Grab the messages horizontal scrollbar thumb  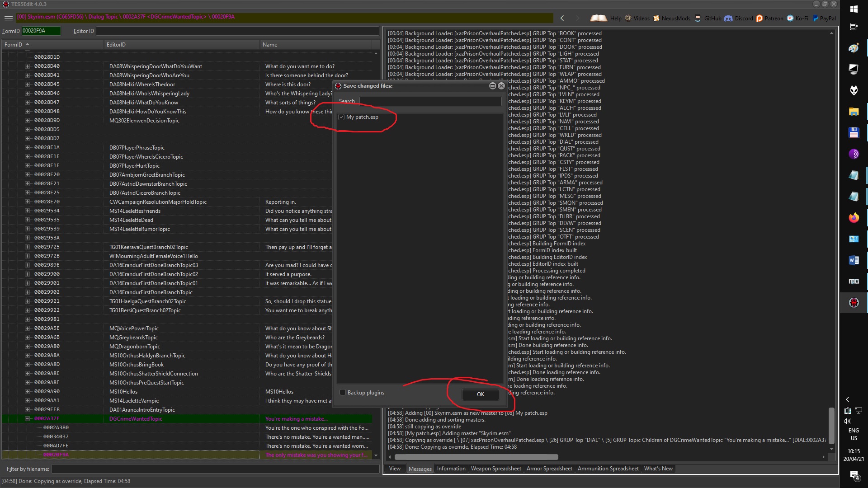[476, 457]
